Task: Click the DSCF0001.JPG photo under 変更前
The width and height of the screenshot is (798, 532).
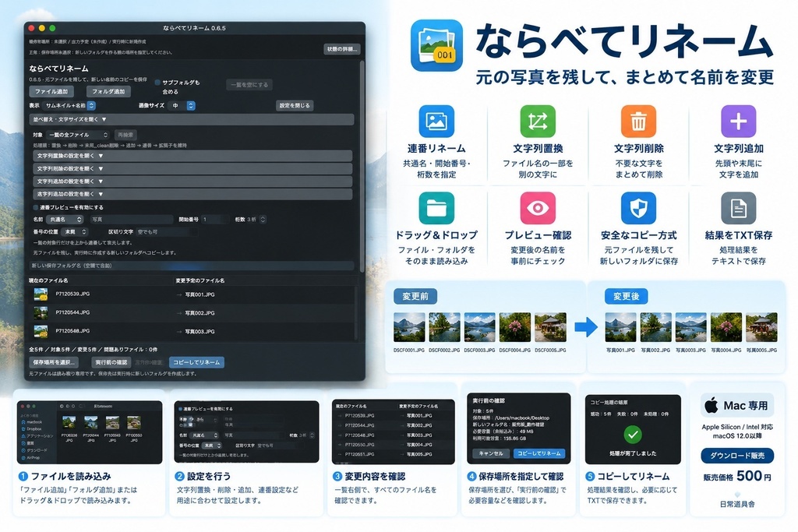Action: click(409, 327)
